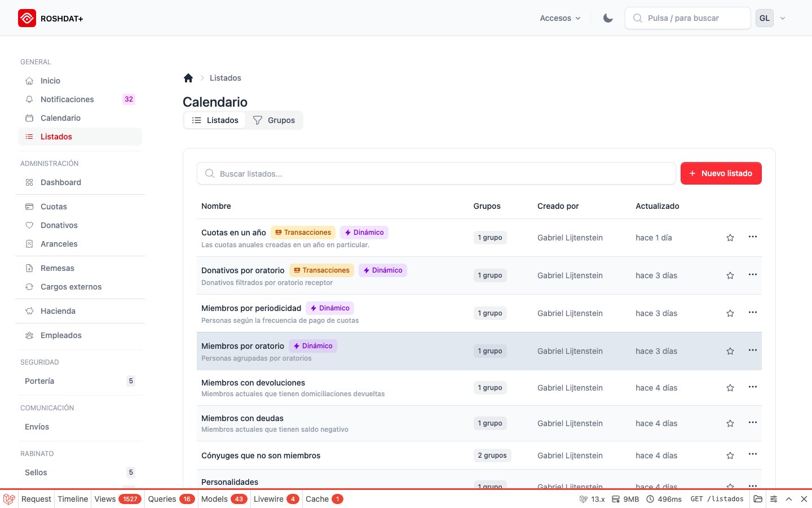The height and width of the screenshot is (508, 812).
Task: Click the home breadcrumb icon
Action: point(188,78)
